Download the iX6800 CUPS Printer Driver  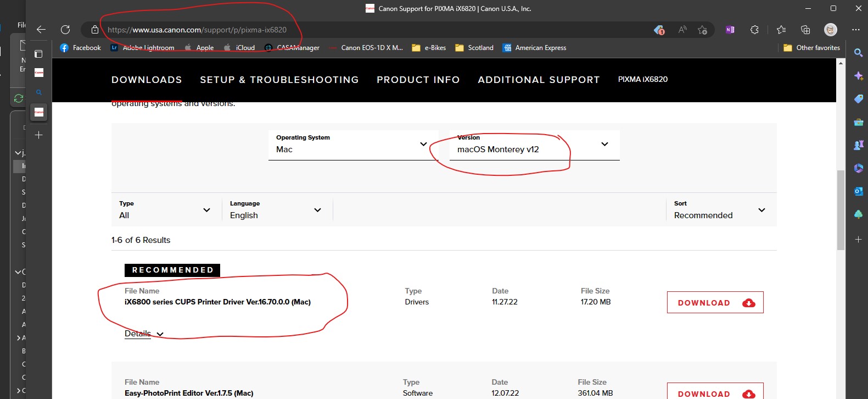(x=715, y=303)
